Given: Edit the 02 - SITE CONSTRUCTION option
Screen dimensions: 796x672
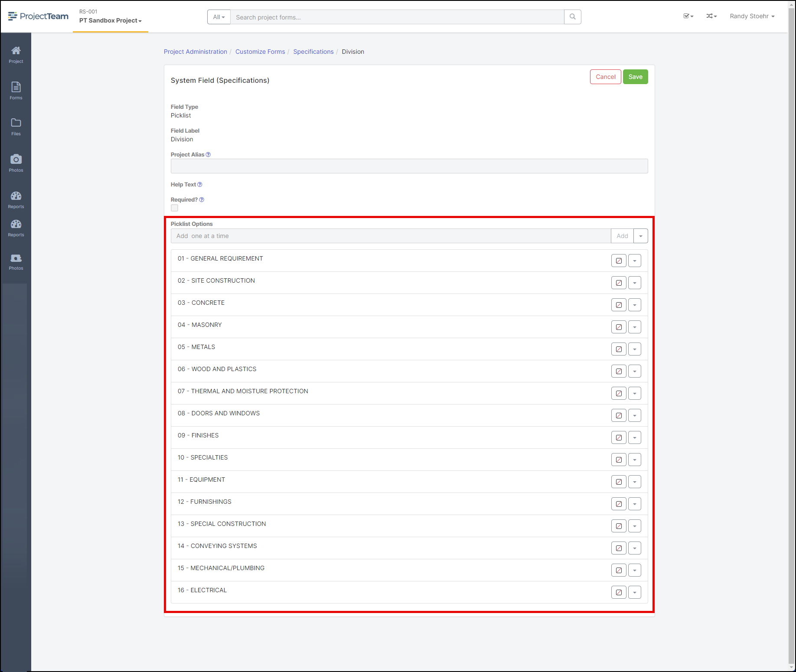Looking at the screenshot, I should [619, 283].
